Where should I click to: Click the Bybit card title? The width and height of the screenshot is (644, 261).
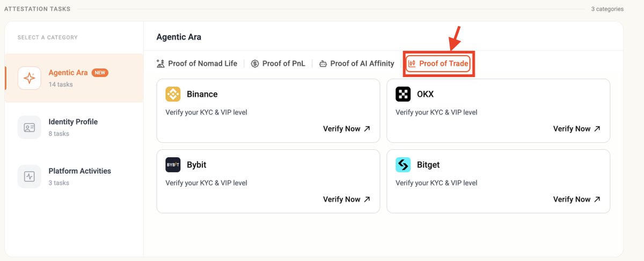[197, 165]
